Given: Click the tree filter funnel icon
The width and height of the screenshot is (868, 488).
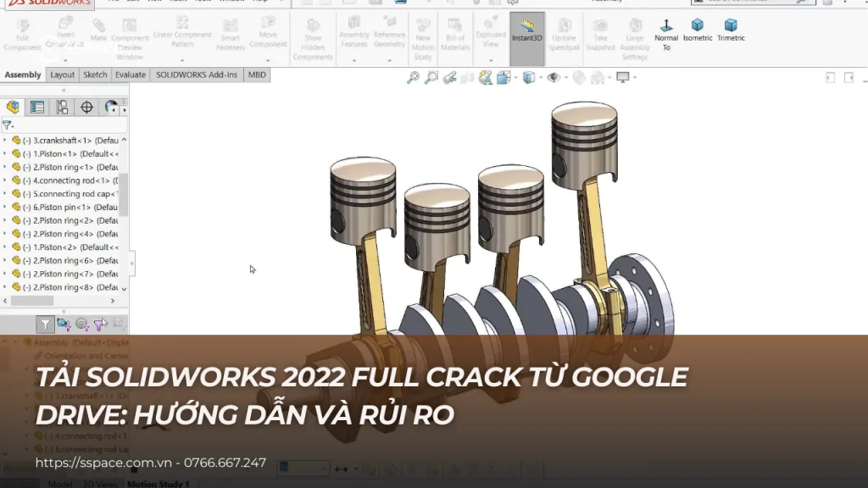Looking at the screenshot, I should point(7,125).
